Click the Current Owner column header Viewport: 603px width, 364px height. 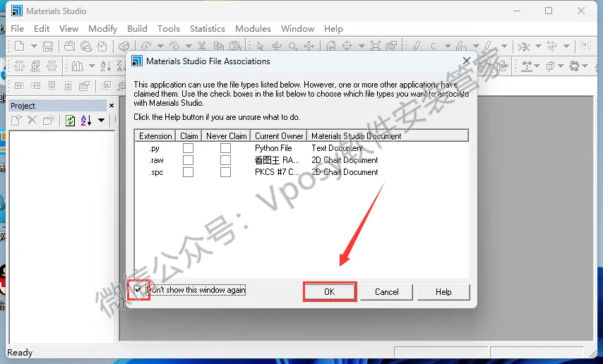pos(279,136)
